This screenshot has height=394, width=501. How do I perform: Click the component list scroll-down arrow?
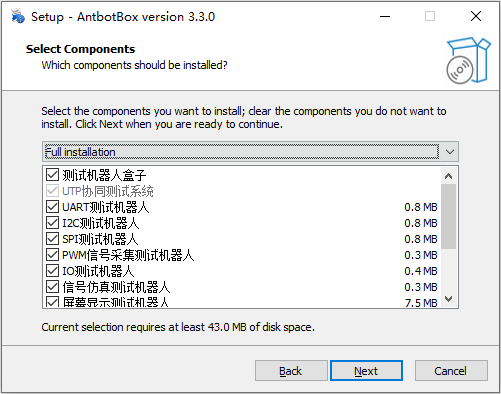coord(449,299)
